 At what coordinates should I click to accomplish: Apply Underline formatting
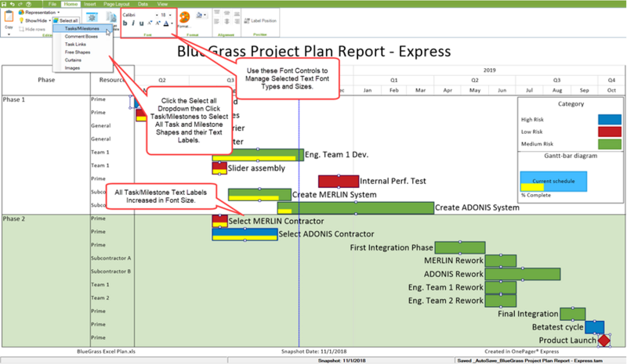pos(141,23)
